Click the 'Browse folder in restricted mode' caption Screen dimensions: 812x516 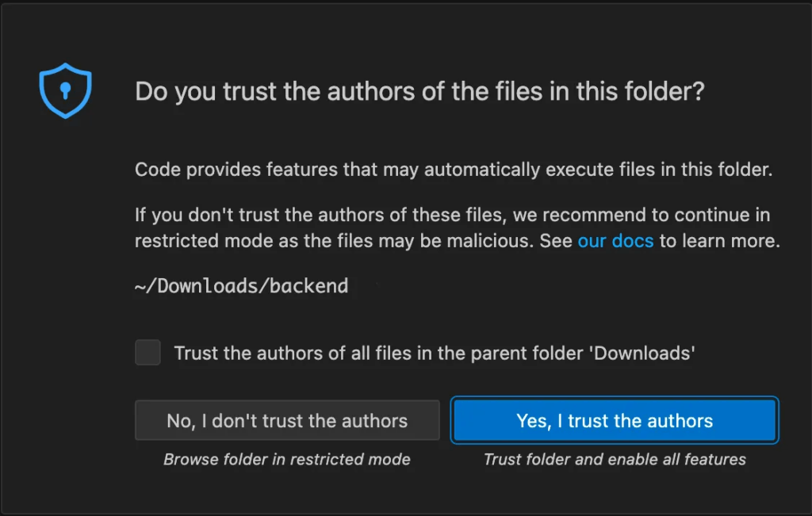(x=287, y=459)
